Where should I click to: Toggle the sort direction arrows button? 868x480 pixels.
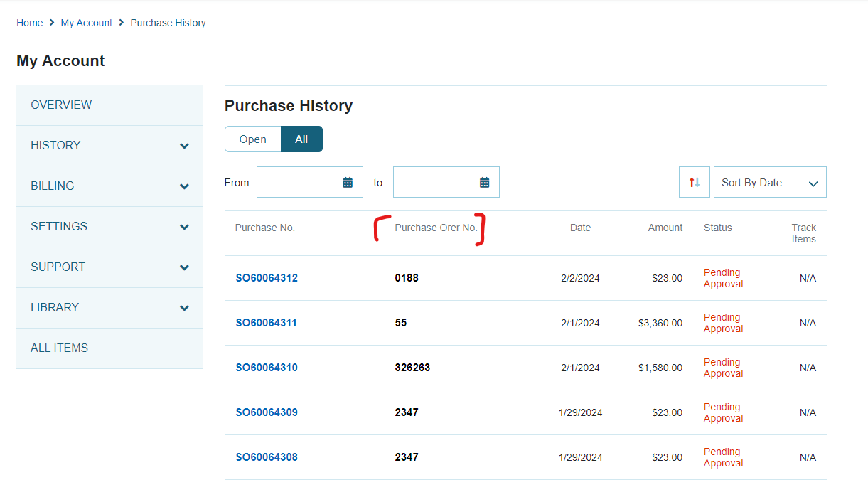pos(694,183)
